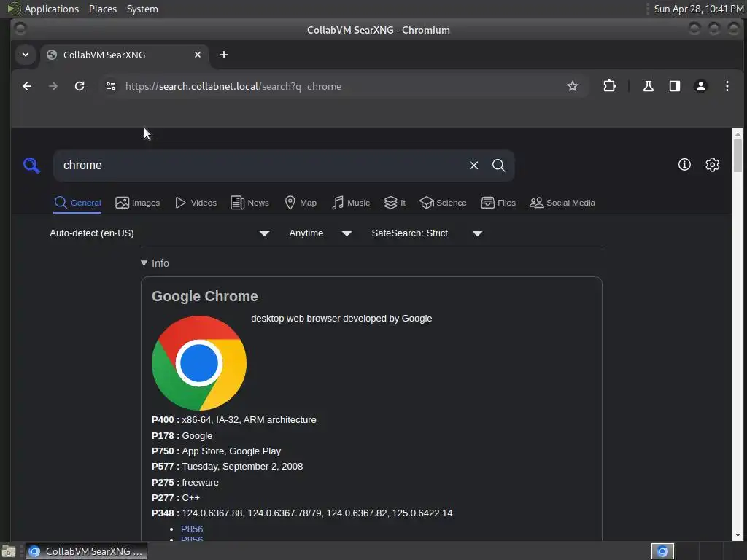Reload the current page

80,86
